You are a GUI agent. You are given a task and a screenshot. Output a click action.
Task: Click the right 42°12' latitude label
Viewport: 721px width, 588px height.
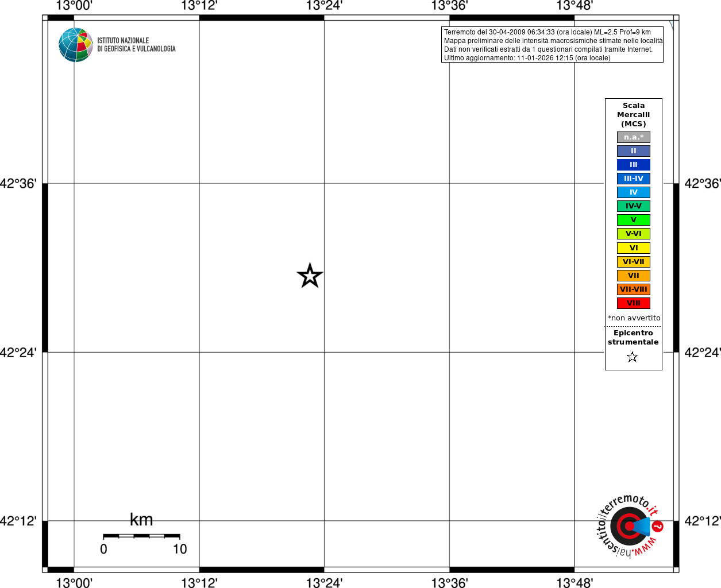point(703,521)
